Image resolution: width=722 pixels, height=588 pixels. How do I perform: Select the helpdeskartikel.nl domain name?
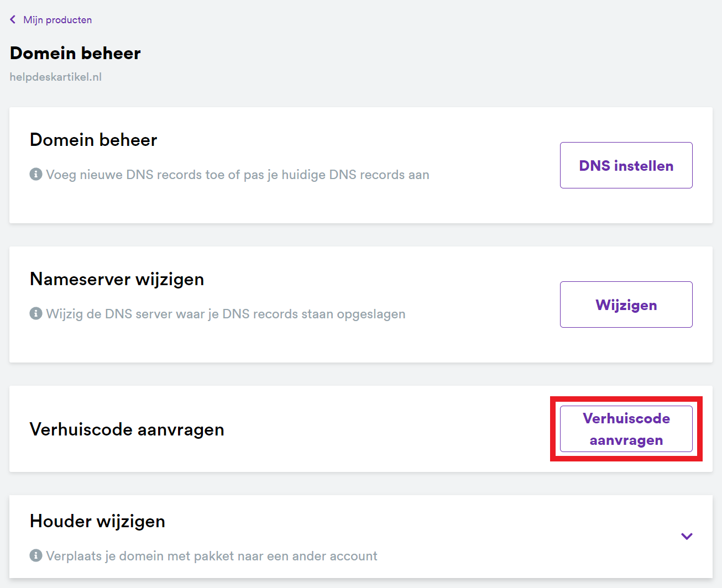coord(56,77)
